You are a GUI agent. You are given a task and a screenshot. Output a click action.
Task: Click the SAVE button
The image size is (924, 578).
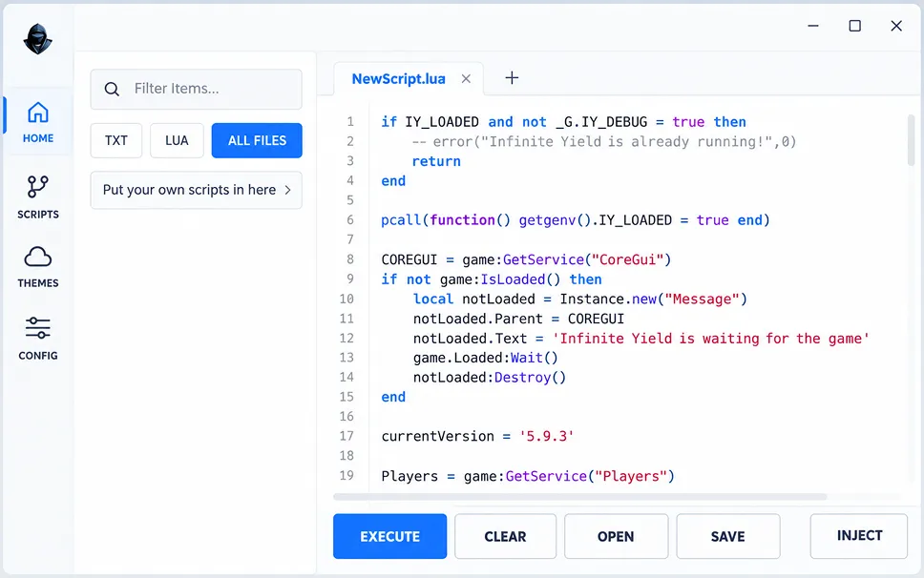727,536
